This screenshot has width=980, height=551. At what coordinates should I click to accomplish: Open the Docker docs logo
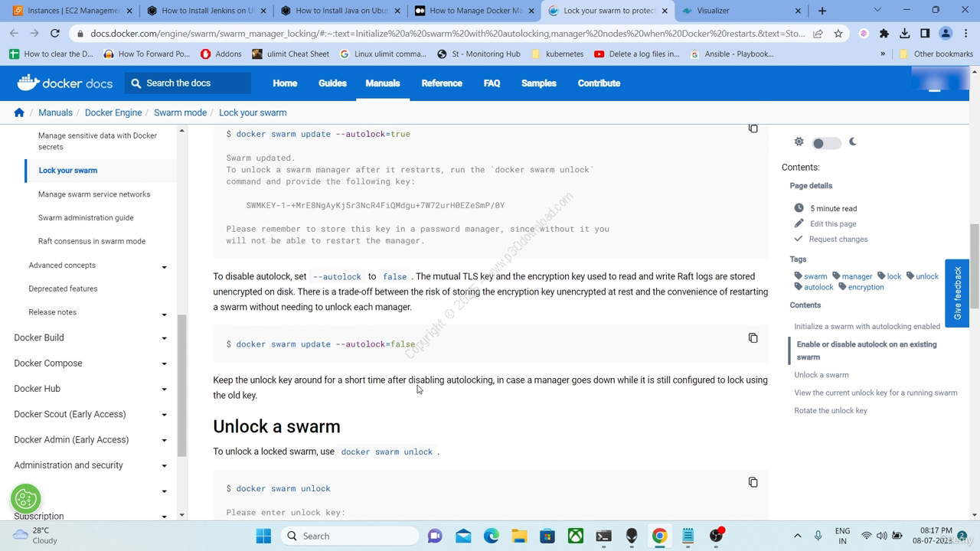[65, 83]
